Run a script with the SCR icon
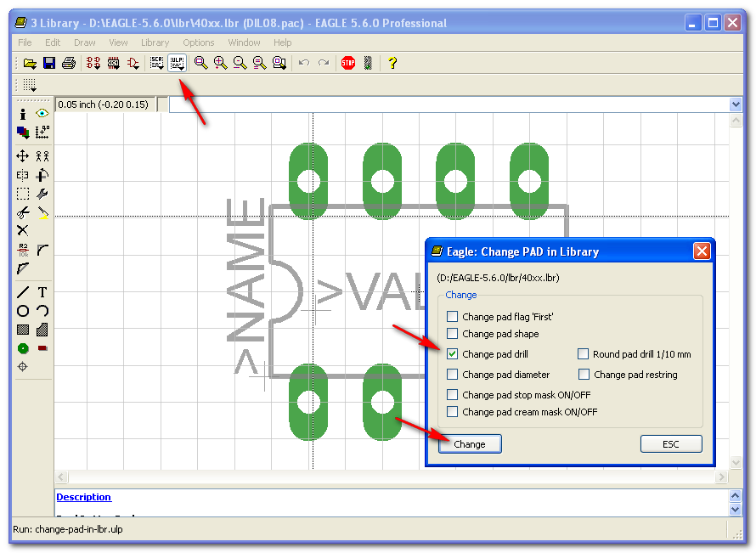Image resolution: width=756 pixels, height=553 pixels. (157, 63)
